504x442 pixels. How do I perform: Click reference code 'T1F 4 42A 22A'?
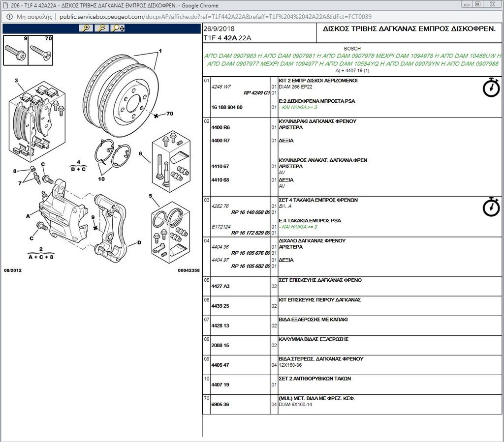coord(227,38)
